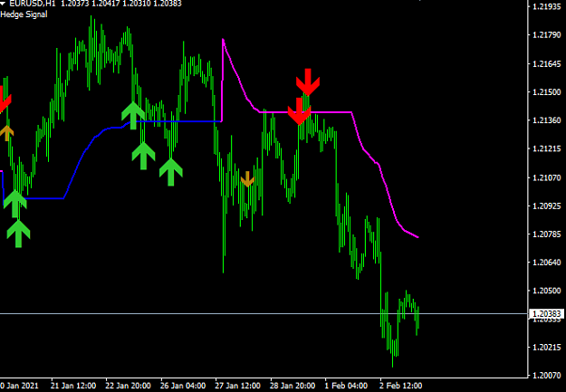The height and width of the screenshot is (392, 566).
Task: Click the EURUSD,H1 chart title text
Action: tap(32, 4)
